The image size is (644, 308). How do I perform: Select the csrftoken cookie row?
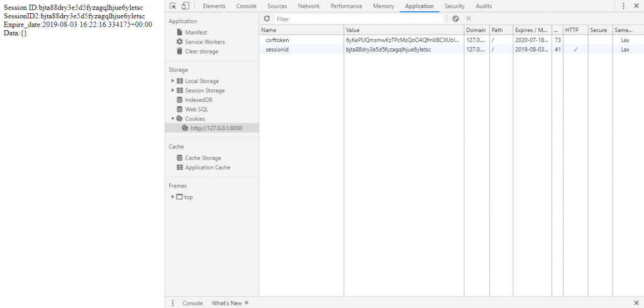coord(452,40)
